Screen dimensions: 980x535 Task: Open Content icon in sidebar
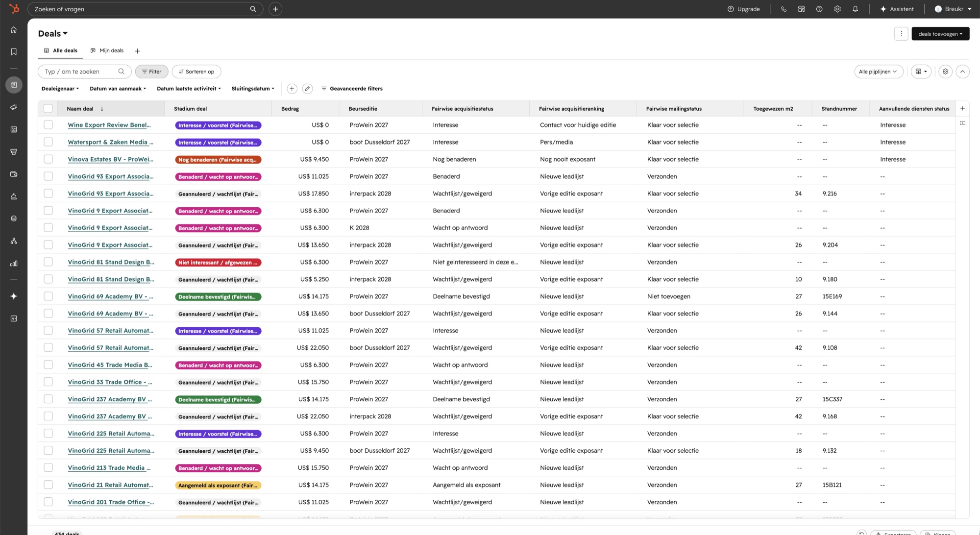(14, 129)
